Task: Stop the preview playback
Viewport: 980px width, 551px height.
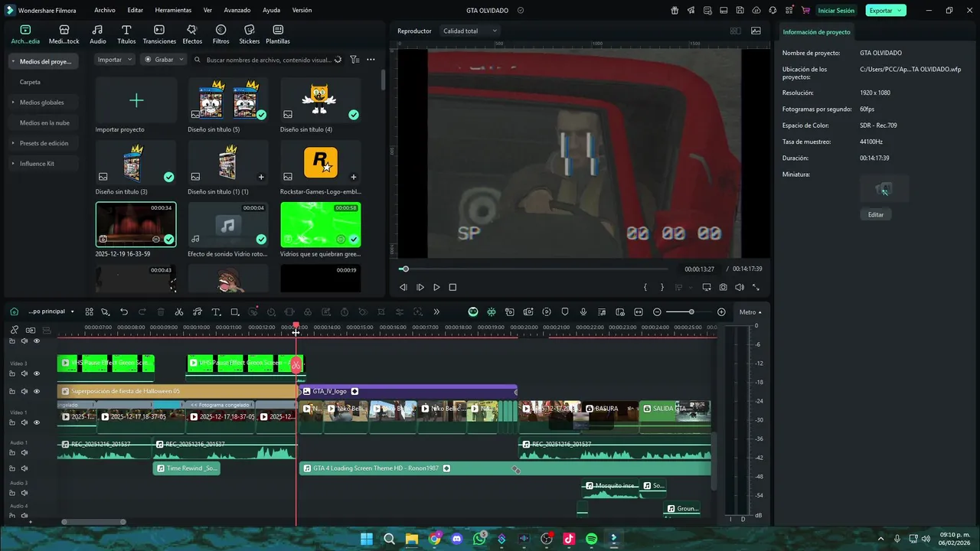Action: (452, 288)
